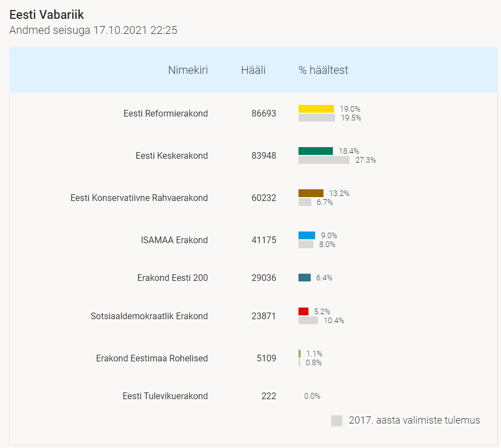This screenshot has height=448, width=501.
Task: Click the red Sotsiaaldemokraatlik result bar
Action: 303,311
